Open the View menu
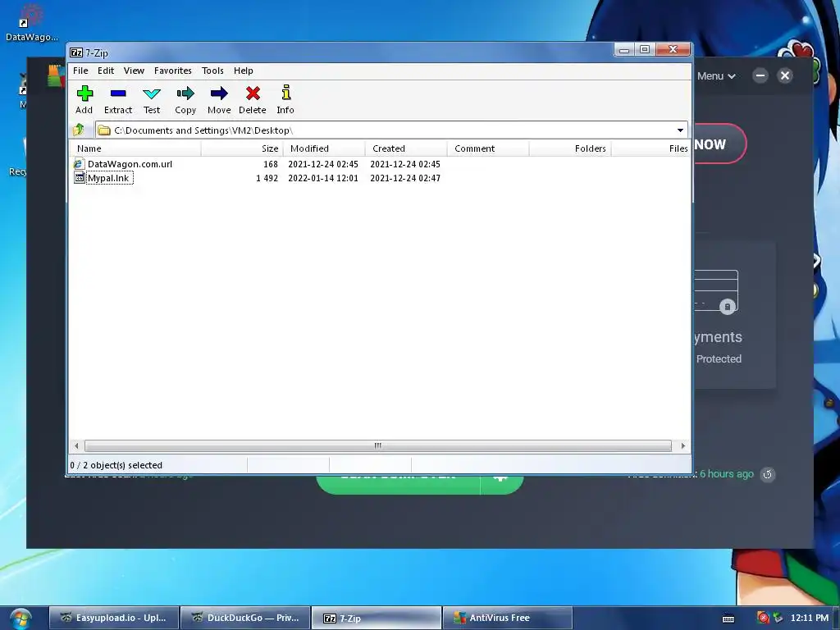 (134, 71)
